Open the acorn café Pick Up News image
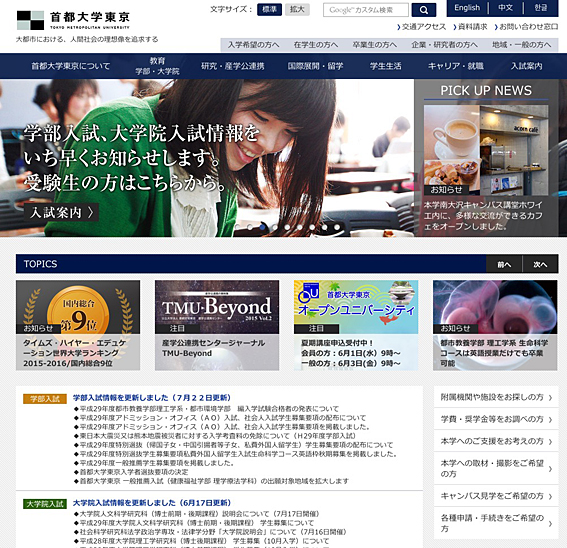 [x=486, y=150]
